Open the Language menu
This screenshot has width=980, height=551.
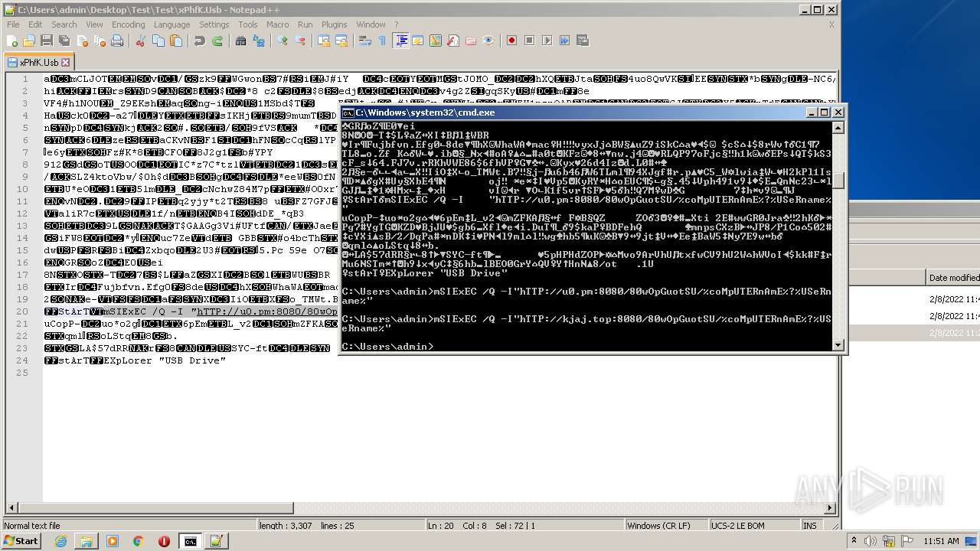(x=171, y=24)
